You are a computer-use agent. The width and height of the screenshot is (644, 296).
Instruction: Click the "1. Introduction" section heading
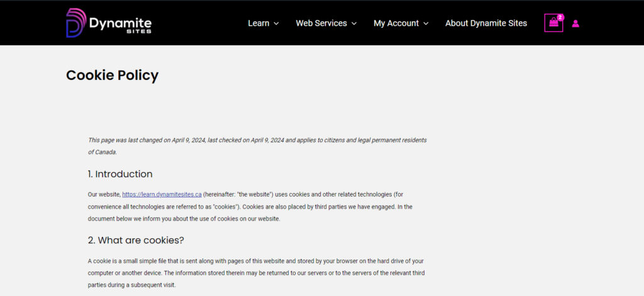120,174
